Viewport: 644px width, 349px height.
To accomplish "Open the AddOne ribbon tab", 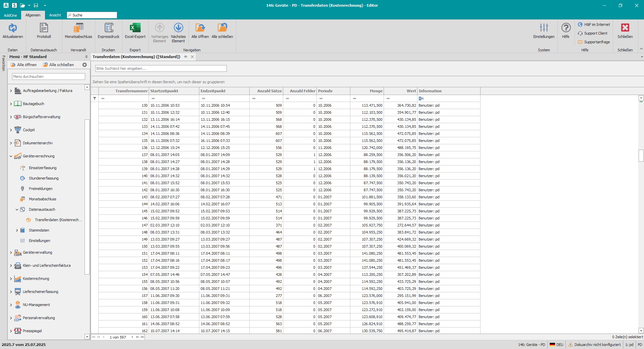I will coord(10,15).
